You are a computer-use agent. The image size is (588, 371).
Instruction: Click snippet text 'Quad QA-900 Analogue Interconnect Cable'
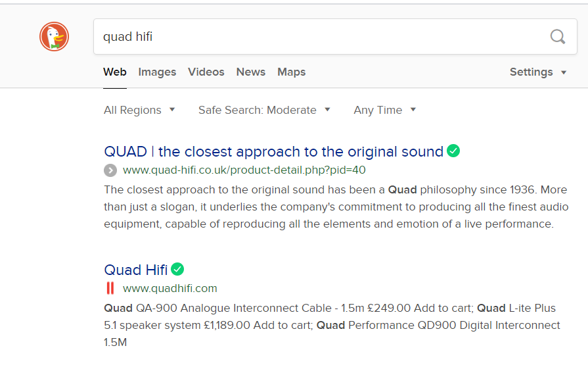coord(217,308)
